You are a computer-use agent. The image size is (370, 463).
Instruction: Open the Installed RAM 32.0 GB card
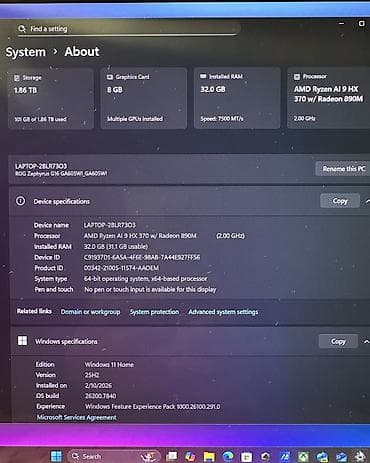(x=237, y=98)
